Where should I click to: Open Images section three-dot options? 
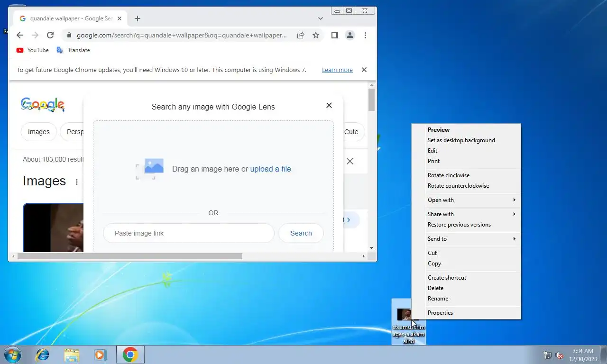(x=77, y=182)
